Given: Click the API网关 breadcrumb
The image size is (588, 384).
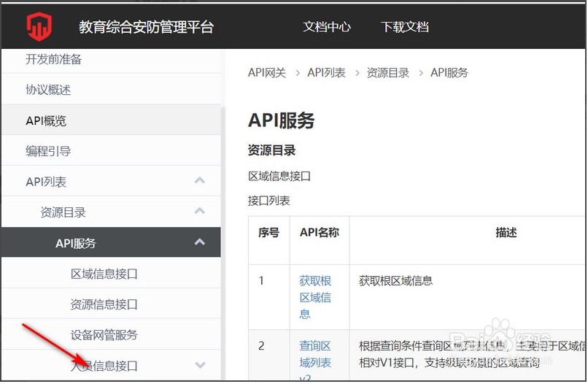Looking at the screenshot, I should 266,72.
